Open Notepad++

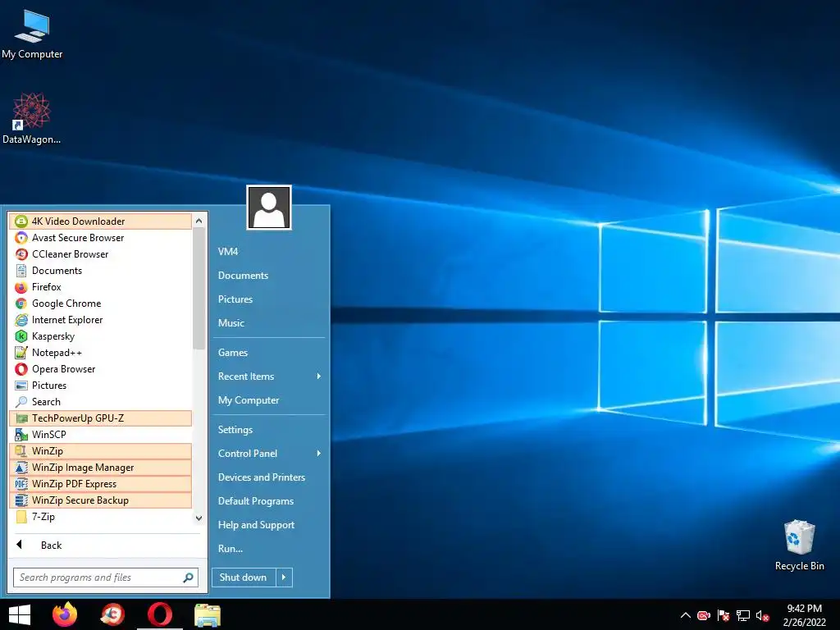[101, 353]
